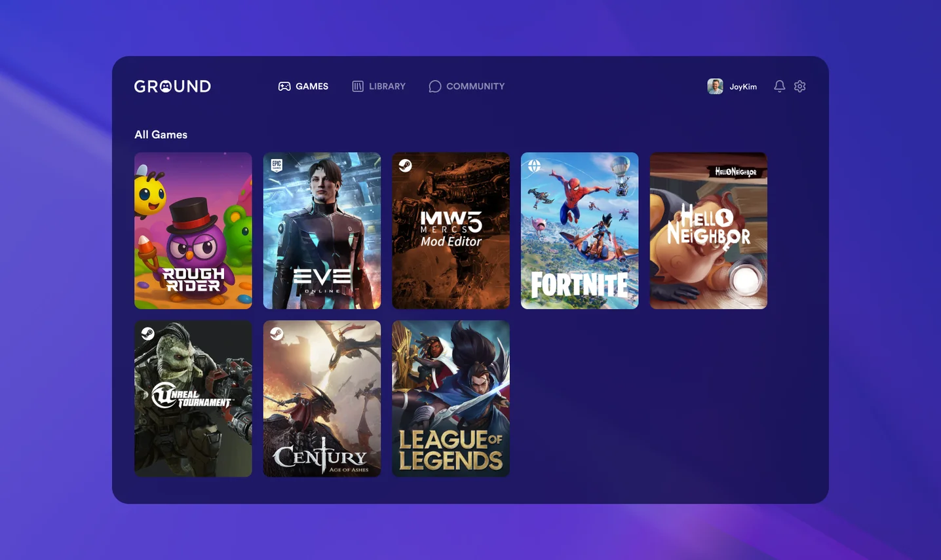Image resolution: width=941 pixels, height=560 pixels.
Task: Open the COMMUNITY tab
Action: click(x=467, y=86)
